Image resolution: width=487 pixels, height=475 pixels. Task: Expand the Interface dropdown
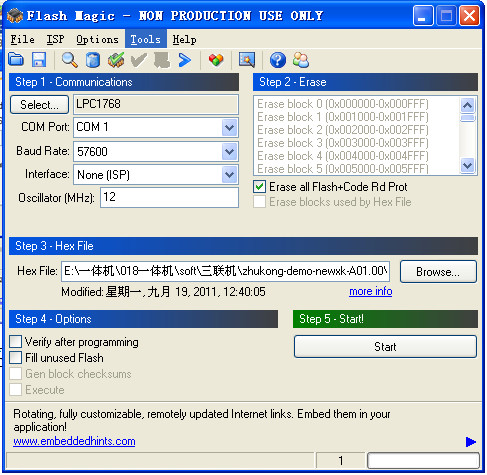coord(229,175)
